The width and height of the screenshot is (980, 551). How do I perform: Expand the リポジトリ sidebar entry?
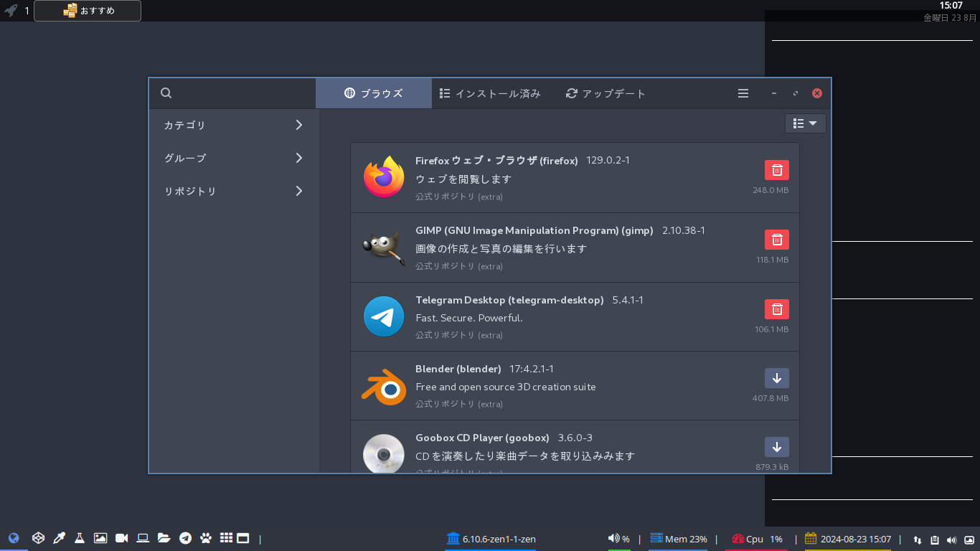pyautogui.click(x=234, y=191)
